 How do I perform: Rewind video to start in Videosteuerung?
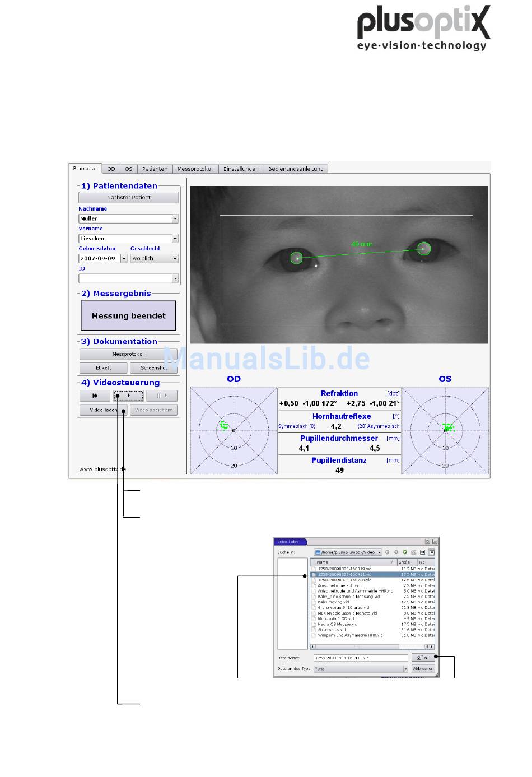tap(95, 396)
